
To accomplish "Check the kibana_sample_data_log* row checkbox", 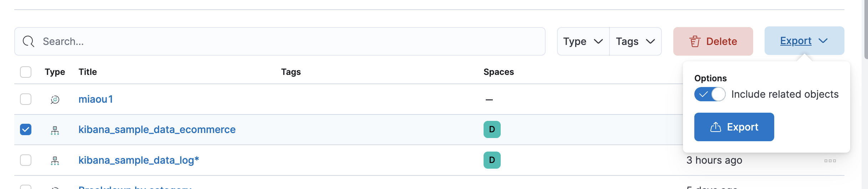I will 26,160.
